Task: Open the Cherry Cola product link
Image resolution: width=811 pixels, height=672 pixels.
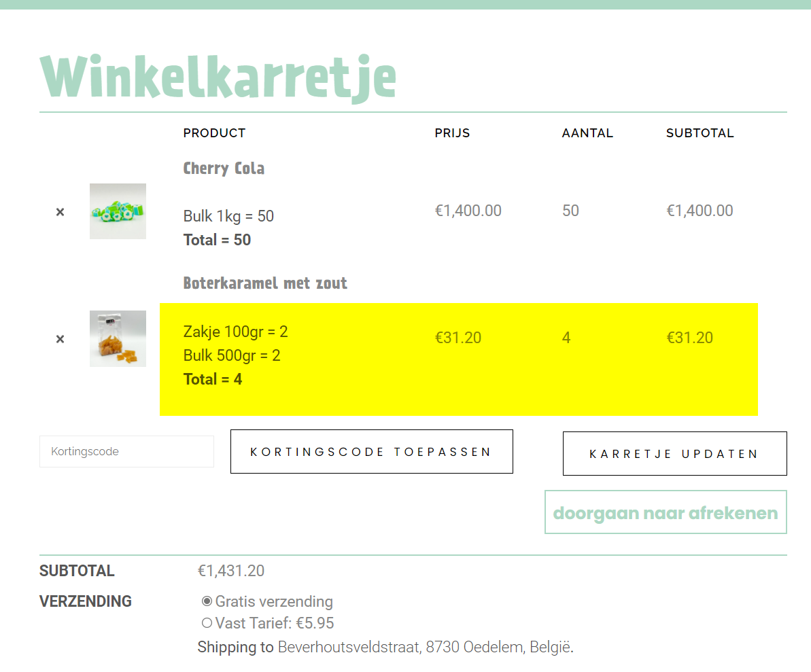Action: (x=224, y=169)
